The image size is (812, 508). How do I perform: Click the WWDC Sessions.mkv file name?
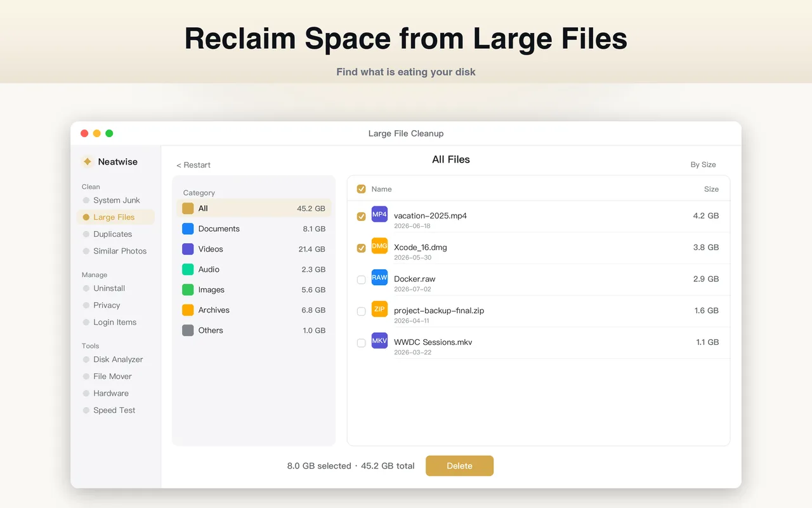click(433, 342)
